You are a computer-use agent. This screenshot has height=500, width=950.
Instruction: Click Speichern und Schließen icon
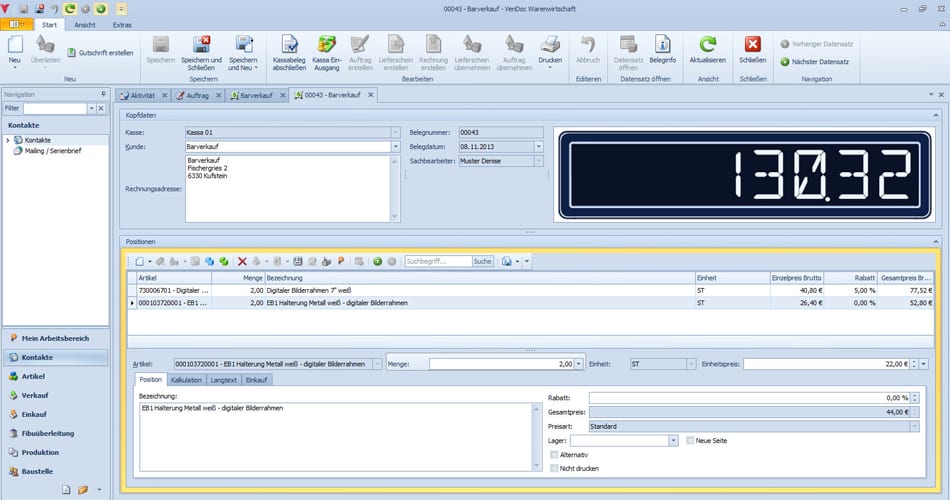click(202, 45)
